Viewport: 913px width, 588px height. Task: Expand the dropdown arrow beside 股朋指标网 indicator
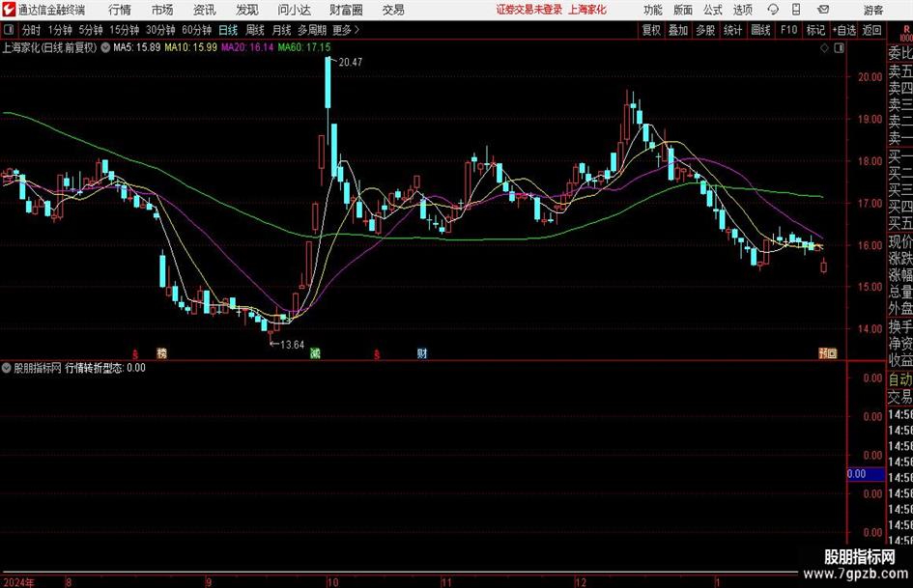tap(7, 368)
